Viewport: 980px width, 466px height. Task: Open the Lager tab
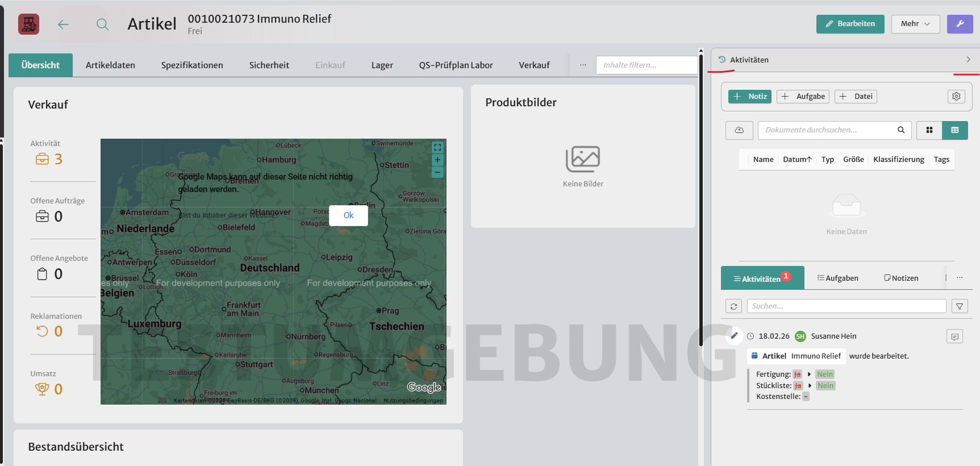[382, 65]
